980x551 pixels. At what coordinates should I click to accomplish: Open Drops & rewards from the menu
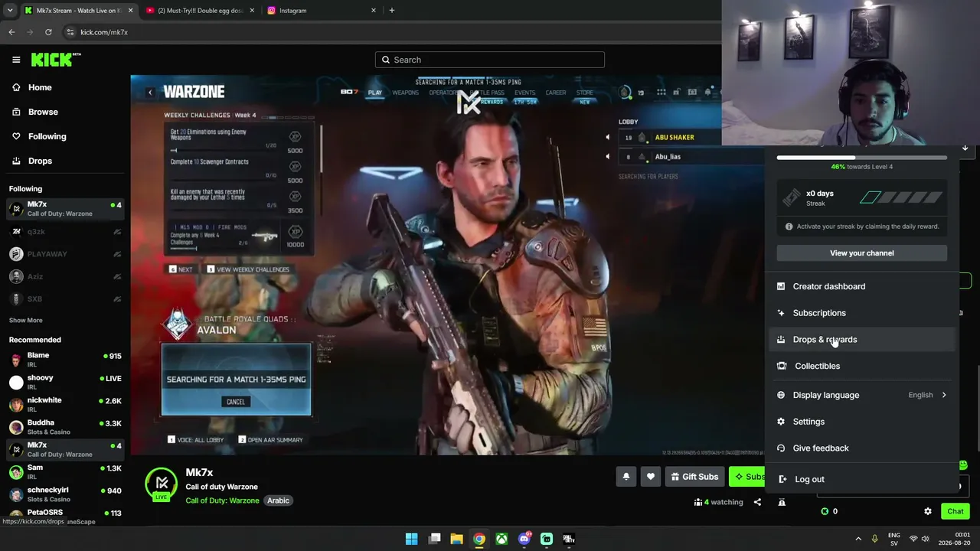[x=862, y=340]
